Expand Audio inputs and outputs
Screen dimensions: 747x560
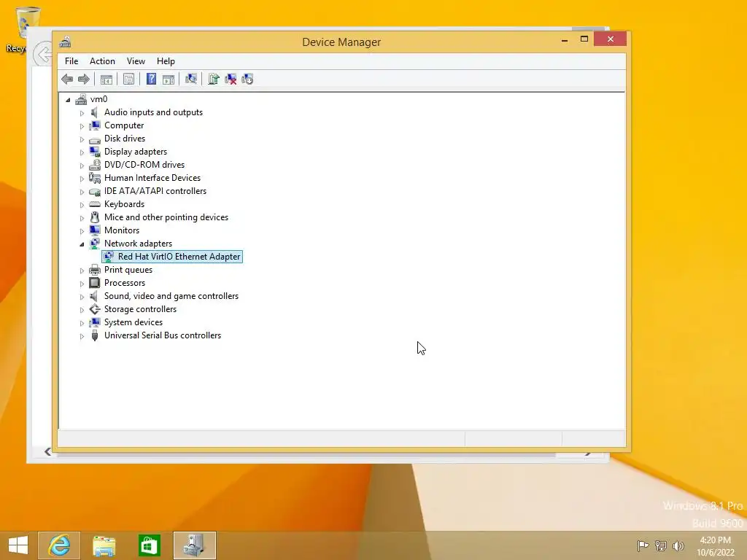pos(82,113)
